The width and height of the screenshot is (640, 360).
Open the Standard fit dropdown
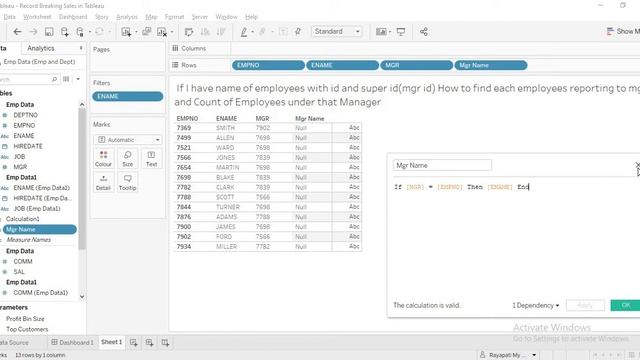337,31
